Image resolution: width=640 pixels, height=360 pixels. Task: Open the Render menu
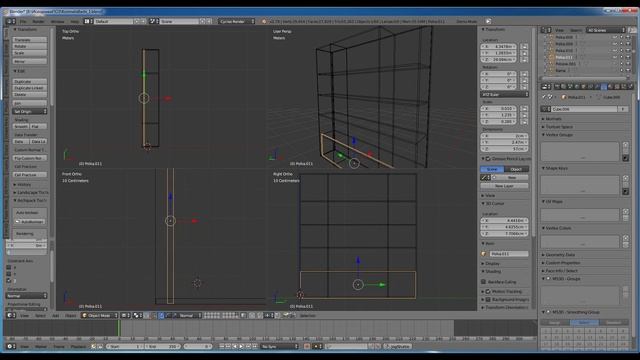point(38,21)
